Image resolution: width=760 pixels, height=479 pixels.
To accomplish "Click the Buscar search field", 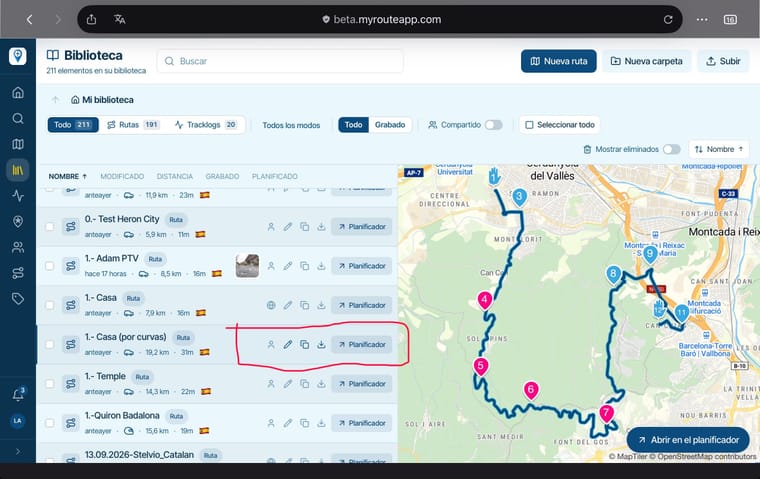I will click(x=280, y=61).
